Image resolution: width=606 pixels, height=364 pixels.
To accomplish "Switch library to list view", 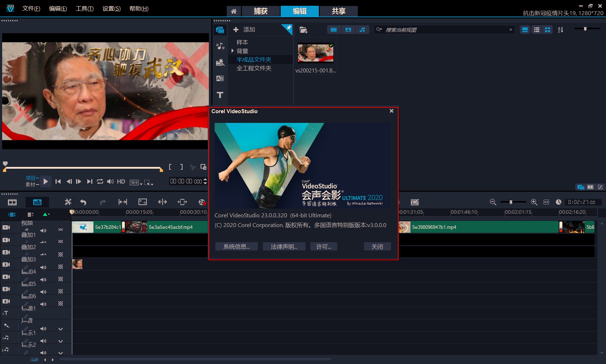I will (537, 30).
